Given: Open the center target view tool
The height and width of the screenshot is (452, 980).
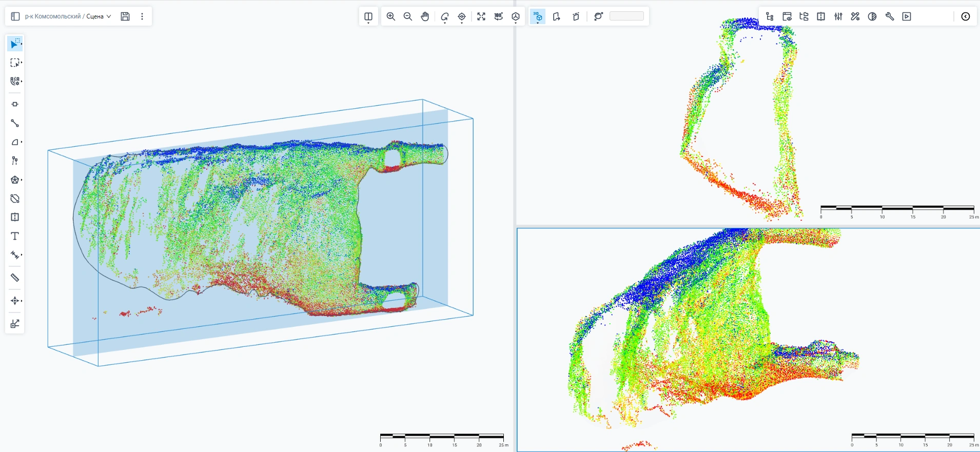Looking at the screenshot, I should (462, 17).
